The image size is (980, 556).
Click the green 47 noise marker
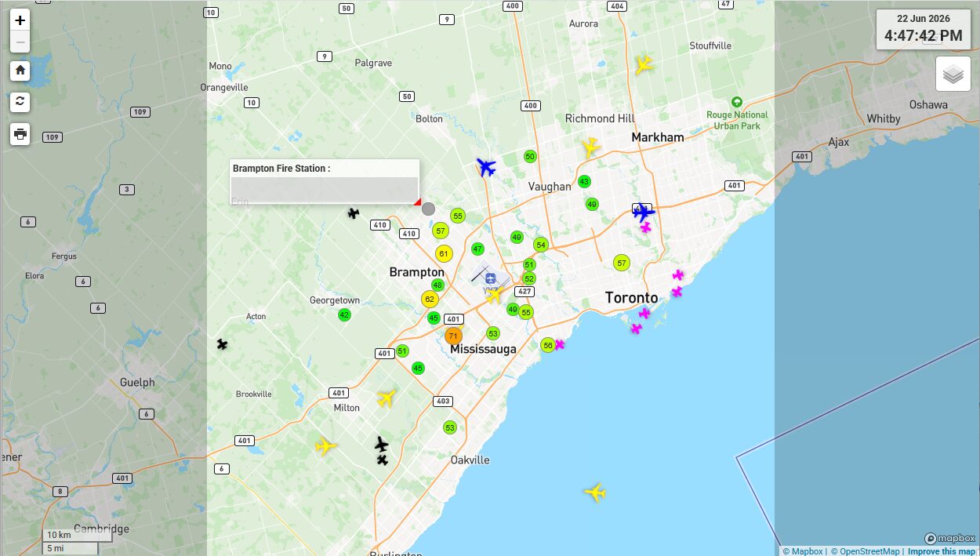pyautogui.click(x=477, y=249)
